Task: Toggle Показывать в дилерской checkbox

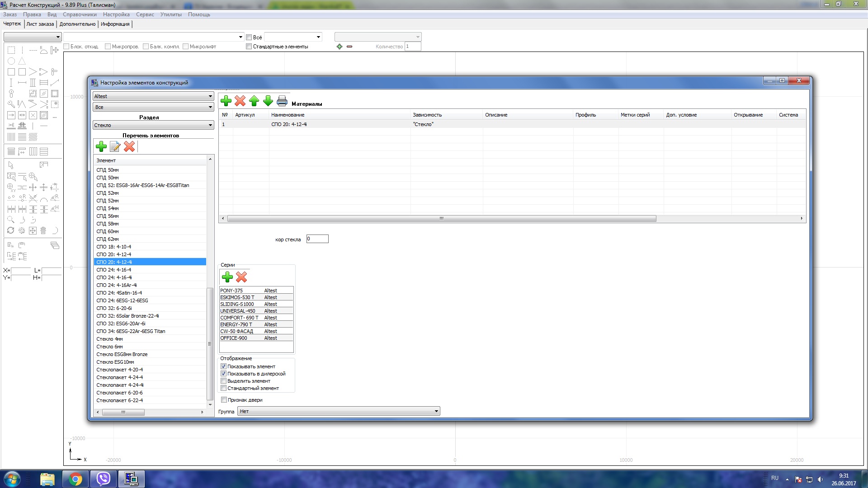Action: point(223,374)
